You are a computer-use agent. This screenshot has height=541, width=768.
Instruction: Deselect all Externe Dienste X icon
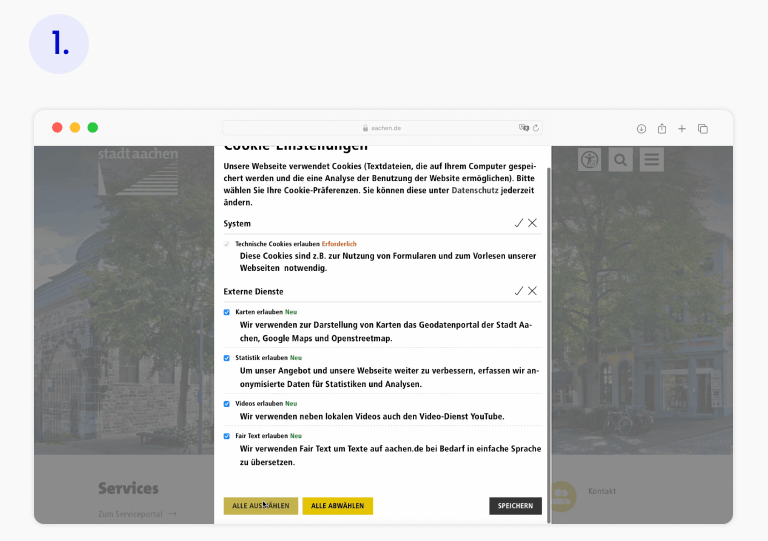tap(532, 291)
